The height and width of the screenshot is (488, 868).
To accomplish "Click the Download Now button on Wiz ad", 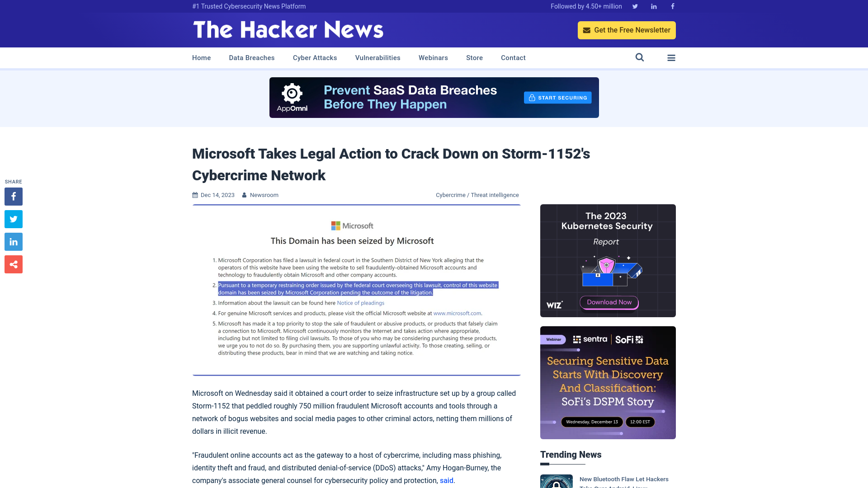I will tap(608, 301).
